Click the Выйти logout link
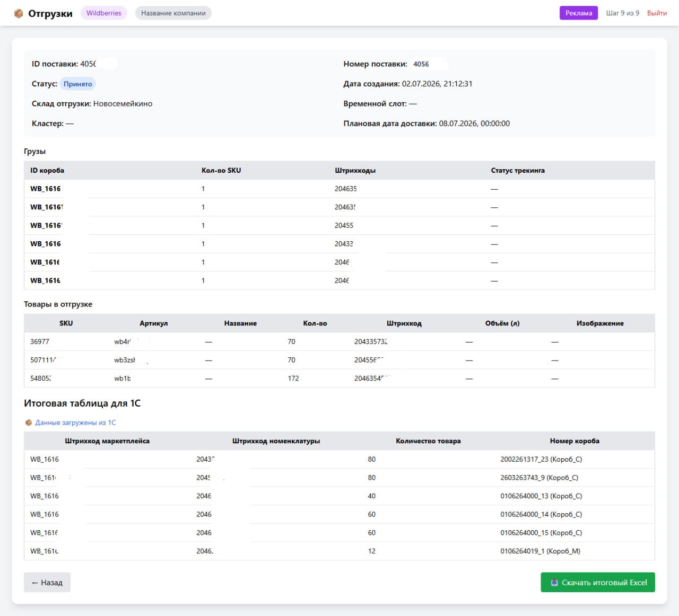679x616 pixels. [657, 13]
